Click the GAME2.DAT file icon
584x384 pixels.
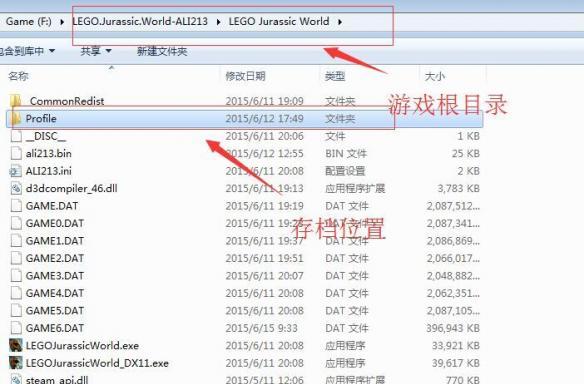[x=16, y=258]
